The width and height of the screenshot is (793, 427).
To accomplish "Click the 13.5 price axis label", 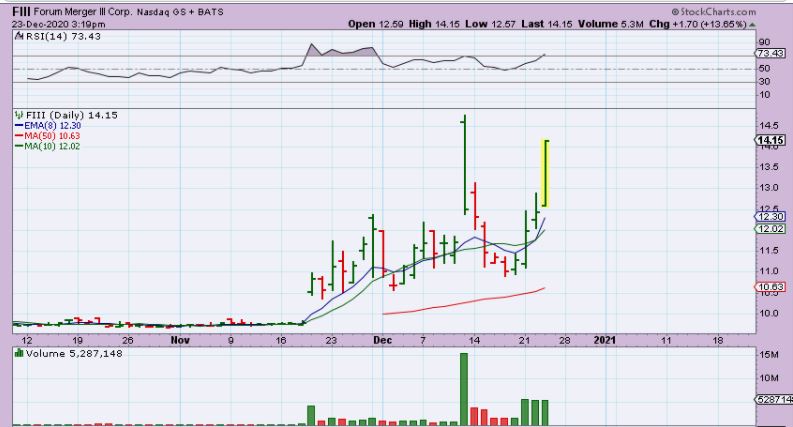I will pos(768,166).
